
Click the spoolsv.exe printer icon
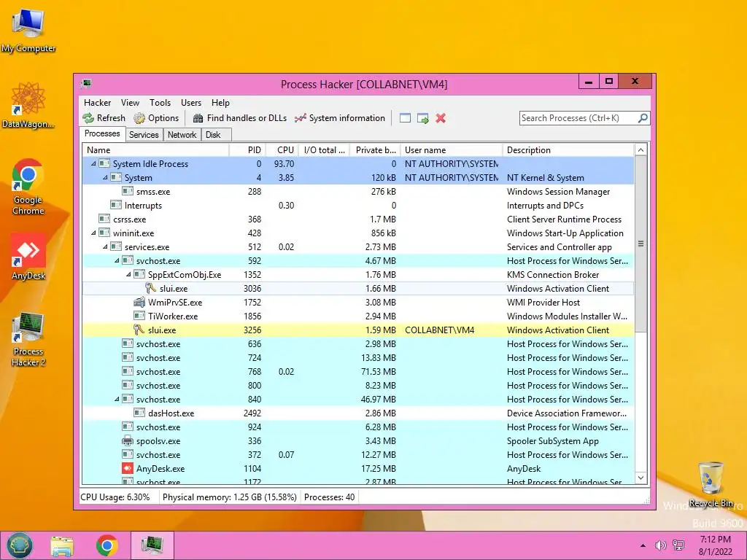coord(127,440)
